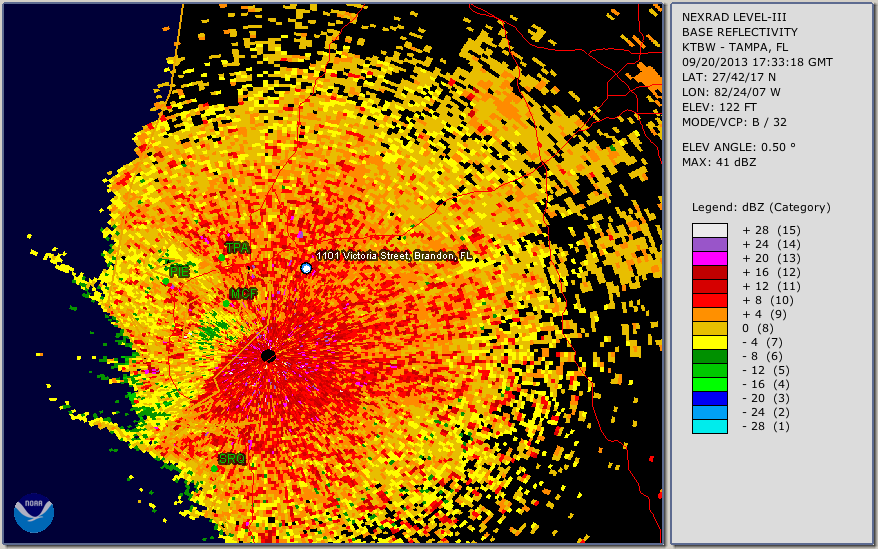Select the MCF airport marker label
878x549 pixels.
[244, 294]
